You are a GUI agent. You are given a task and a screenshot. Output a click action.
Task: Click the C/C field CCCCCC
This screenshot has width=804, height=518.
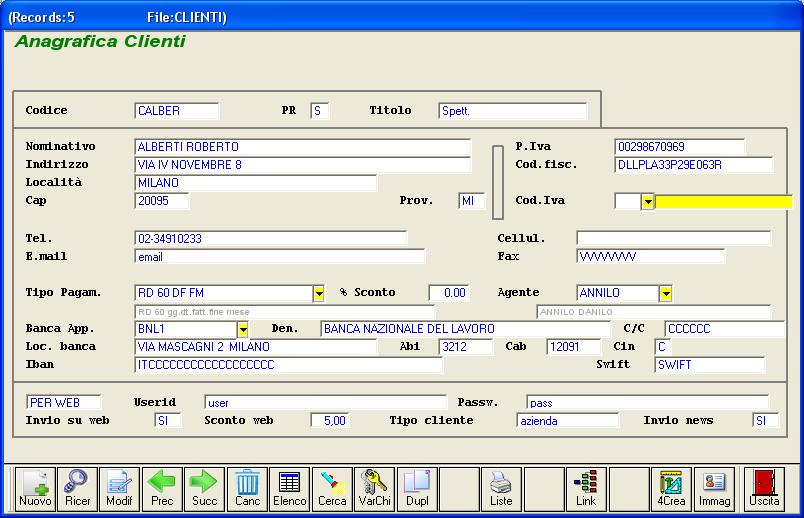(725, 329)
